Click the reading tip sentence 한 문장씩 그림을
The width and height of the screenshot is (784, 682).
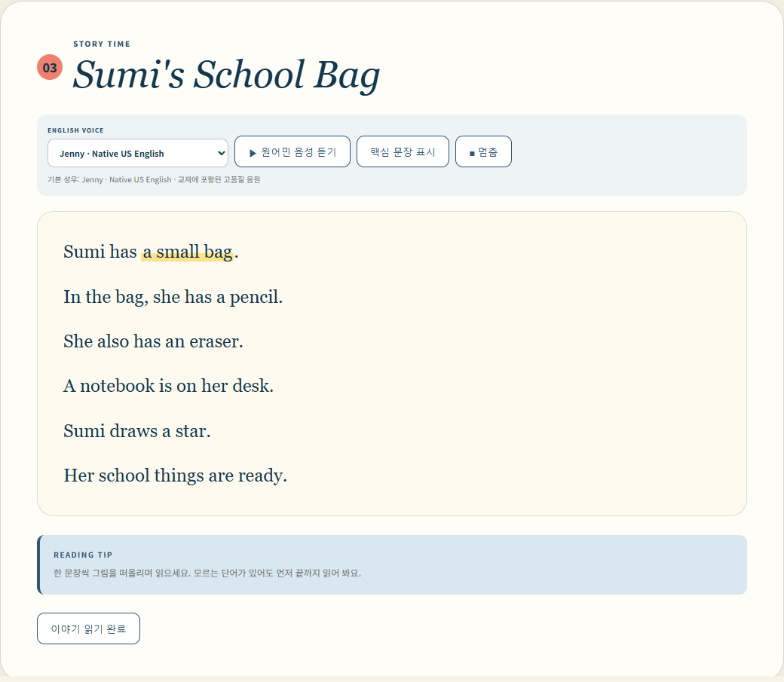(207, 573)
